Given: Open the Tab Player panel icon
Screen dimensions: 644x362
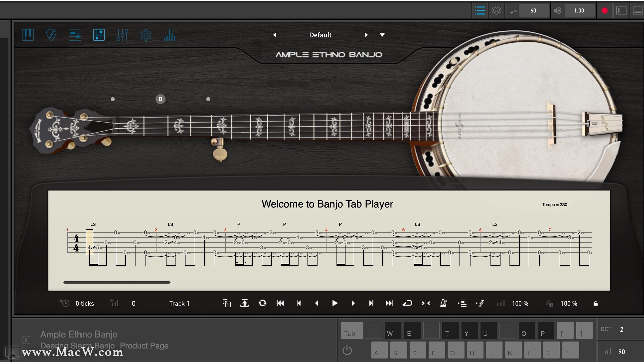Looking at the screenshot, I should point(75,35).
